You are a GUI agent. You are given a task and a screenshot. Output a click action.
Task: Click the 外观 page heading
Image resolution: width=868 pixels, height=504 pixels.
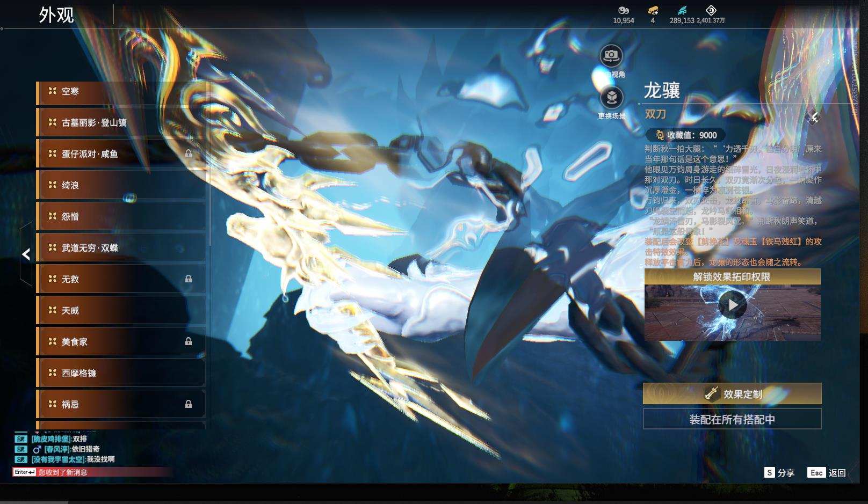coord(56,15)
